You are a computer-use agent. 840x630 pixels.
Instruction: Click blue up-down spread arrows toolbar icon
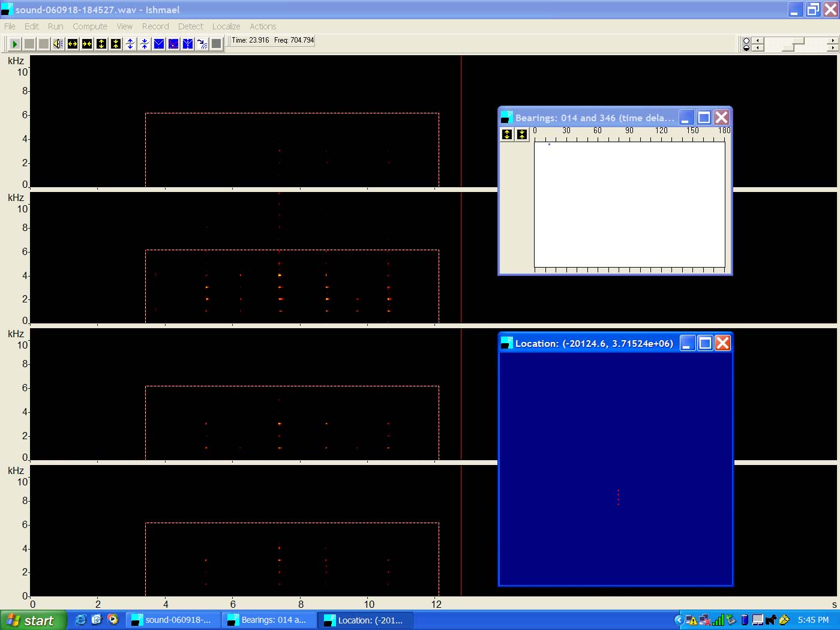(x=130, y=44)
